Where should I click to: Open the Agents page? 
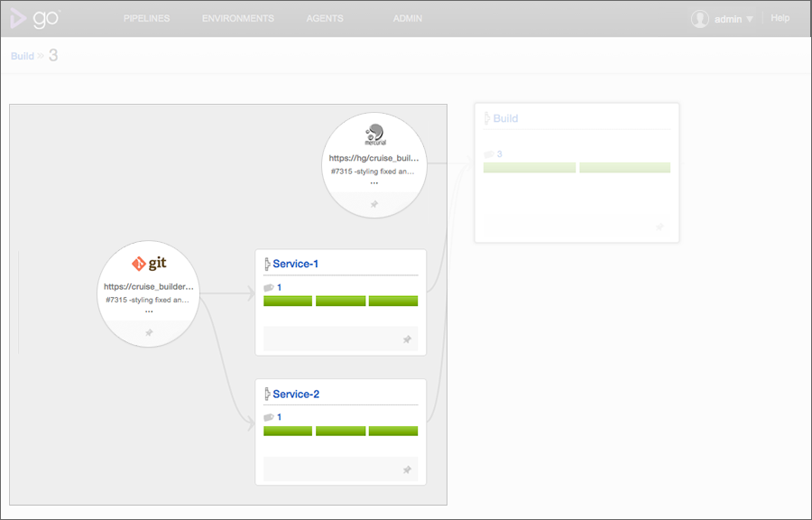(325, 19)
